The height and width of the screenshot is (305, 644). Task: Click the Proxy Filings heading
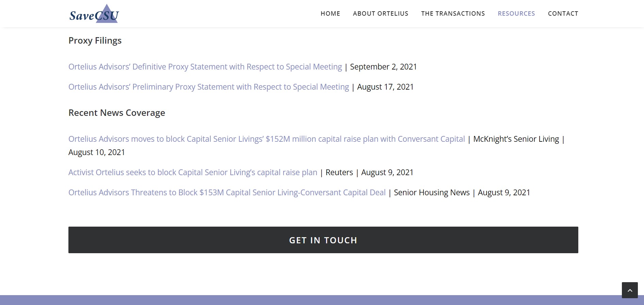tap(95, 41)
